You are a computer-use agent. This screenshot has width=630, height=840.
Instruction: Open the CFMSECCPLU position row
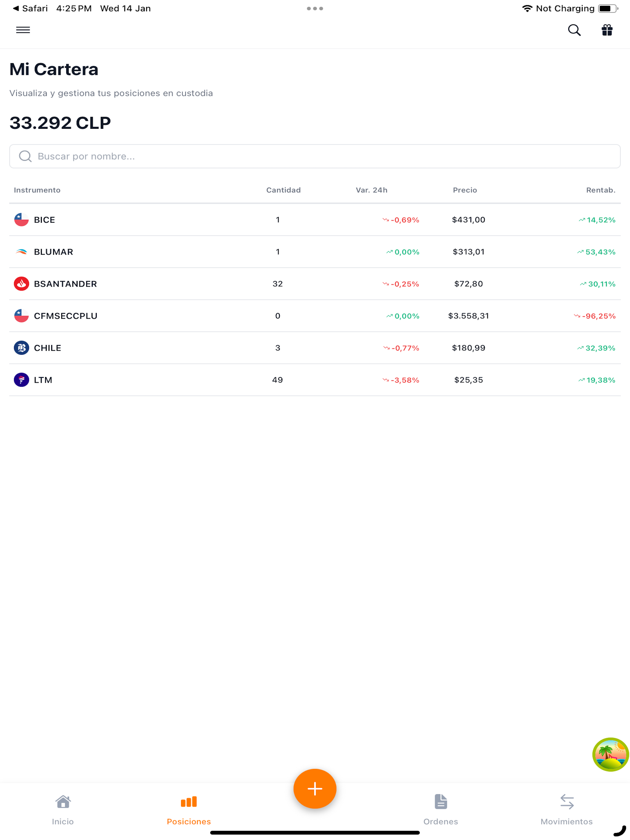315,316
